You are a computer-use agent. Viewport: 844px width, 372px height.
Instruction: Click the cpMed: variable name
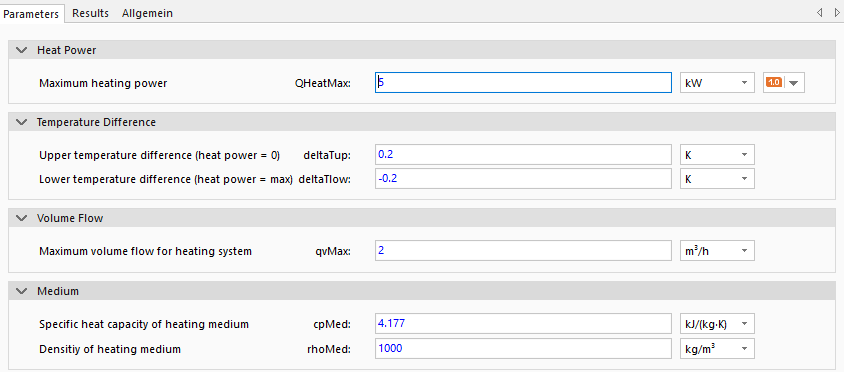(333, 325)
